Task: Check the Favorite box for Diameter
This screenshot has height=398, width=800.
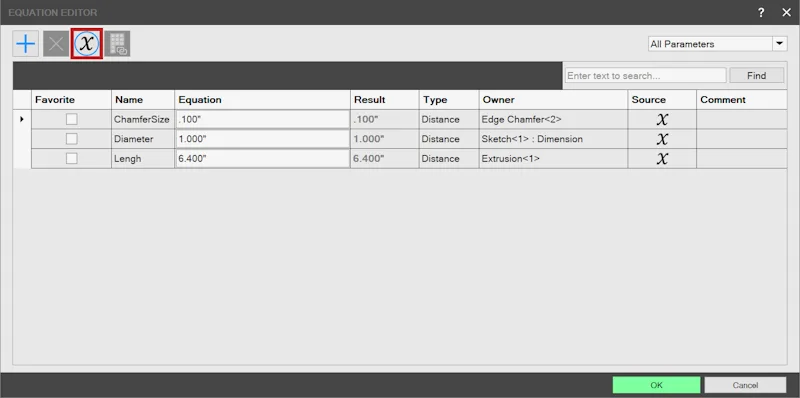Action: [72, 139]
